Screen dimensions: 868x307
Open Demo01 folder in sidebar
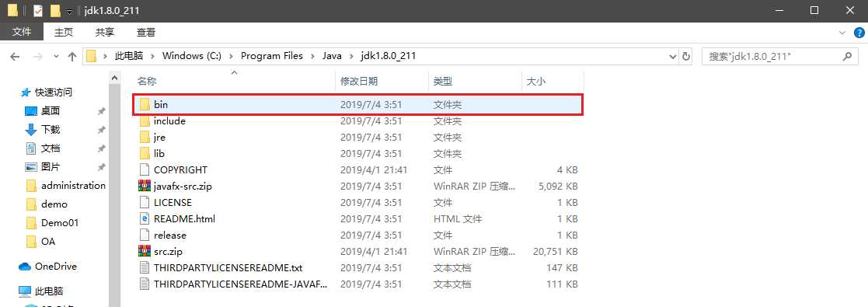(60, 223)
